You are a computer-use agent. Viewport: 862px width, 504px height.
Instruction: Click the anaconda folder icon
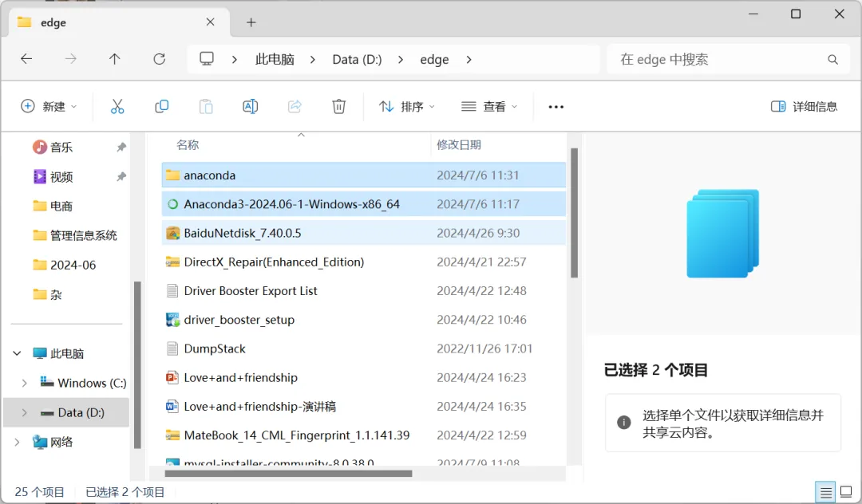click(172, 175)
